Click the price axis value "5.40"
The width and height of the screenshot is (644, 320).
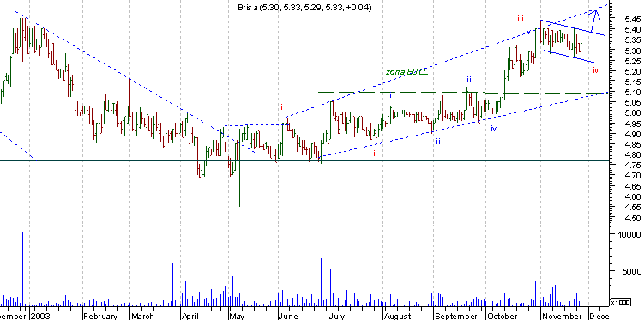tap(632, 29)
